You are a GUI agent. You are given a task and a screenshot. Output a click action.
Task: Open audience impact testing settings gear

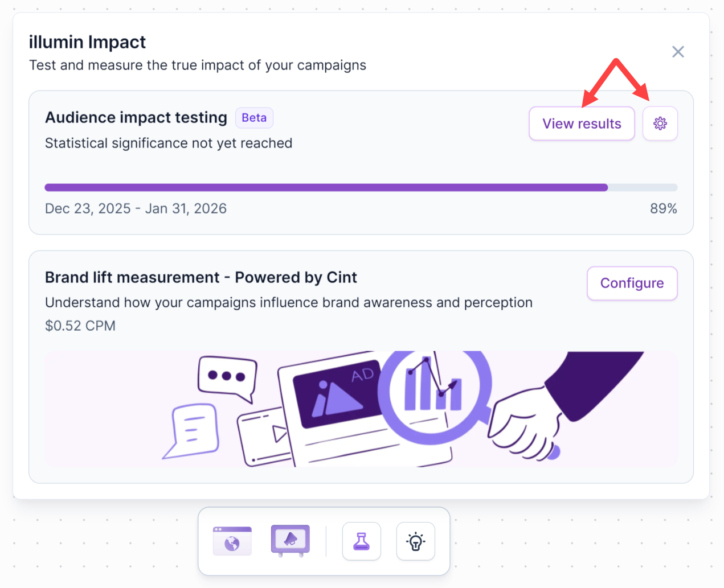click(660, 124)
